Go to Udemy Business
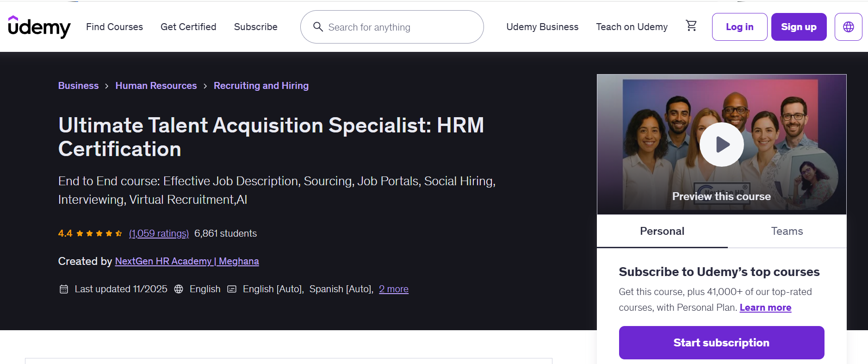Screen dimensions: 868x364 (542, 27)
